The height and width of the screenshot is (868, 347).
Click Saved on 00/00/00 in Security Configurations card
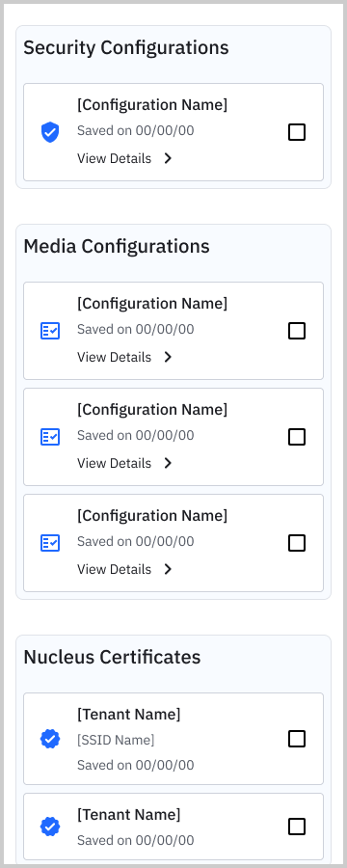(136, 131)
